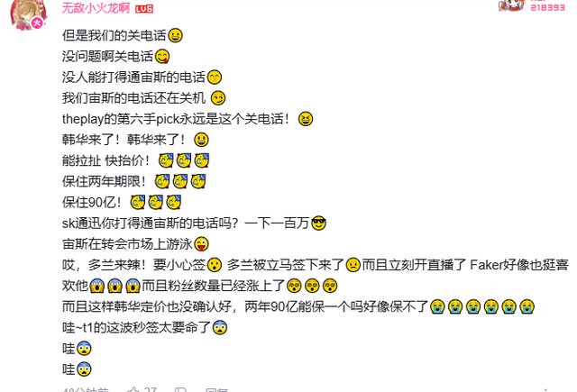Click the sunglasses emoji after 一下一百万

[318, 223]
